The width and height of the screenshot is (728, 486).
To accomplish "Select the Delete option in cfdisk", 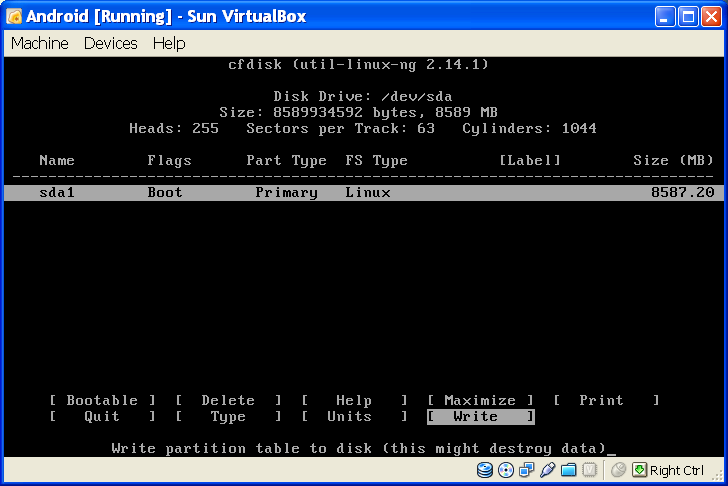I will (228, 400).
